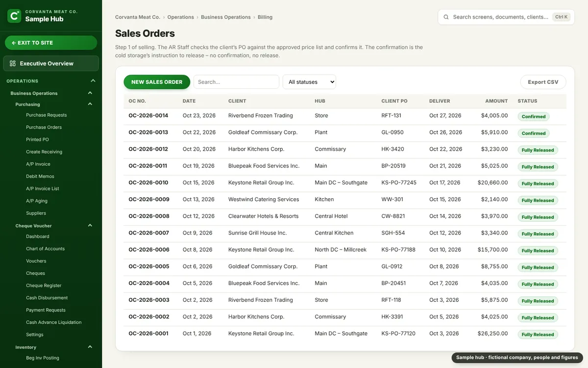Open order OC-2026-0012
This screenshot has height=368, width=588.
click(x=148, y=149)
